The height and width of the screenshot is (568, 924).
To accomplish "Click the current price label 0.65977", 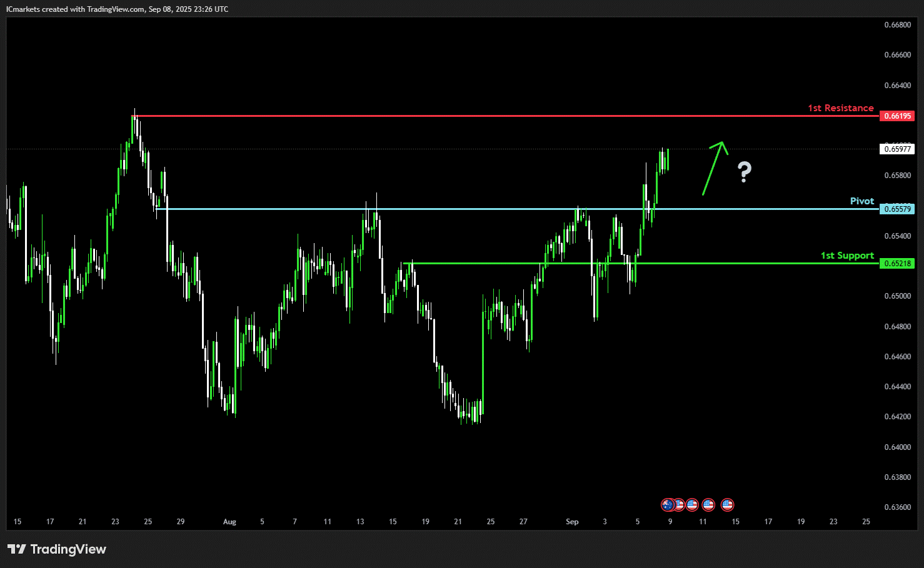I will [897, 149].
